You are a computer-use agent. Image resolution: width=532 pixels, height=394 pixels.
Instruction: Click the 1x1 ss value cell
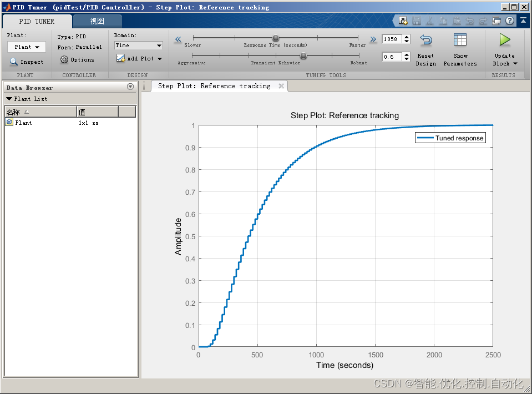point(89,123)
